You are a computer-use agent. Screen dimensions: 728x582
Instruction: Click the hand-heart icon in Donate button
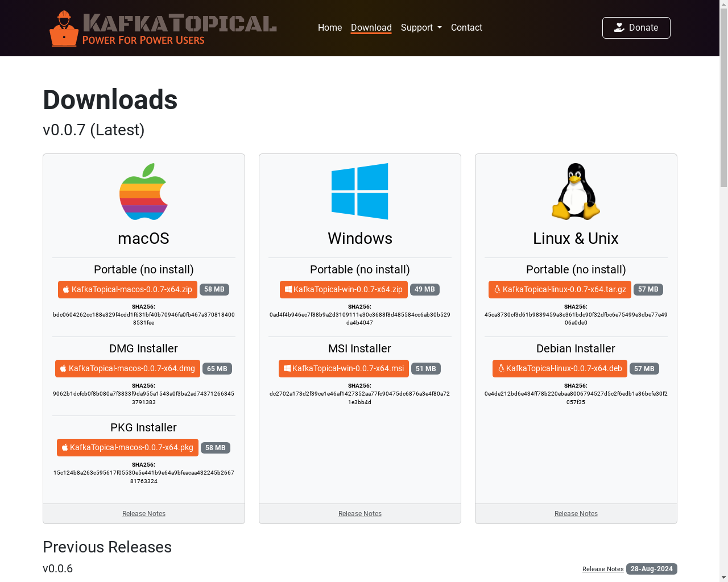(x=619, y=27)
